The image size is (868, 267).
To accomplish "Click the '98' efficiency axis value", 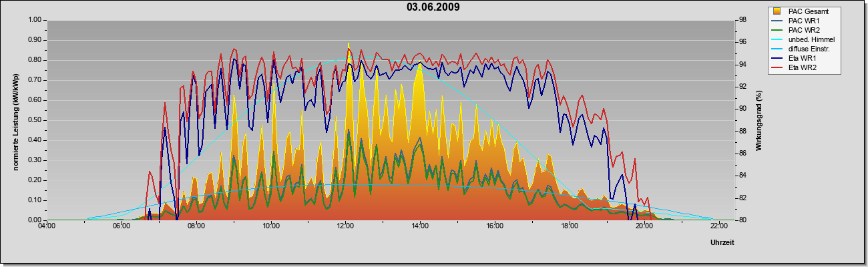I will (x=742, y=20).
